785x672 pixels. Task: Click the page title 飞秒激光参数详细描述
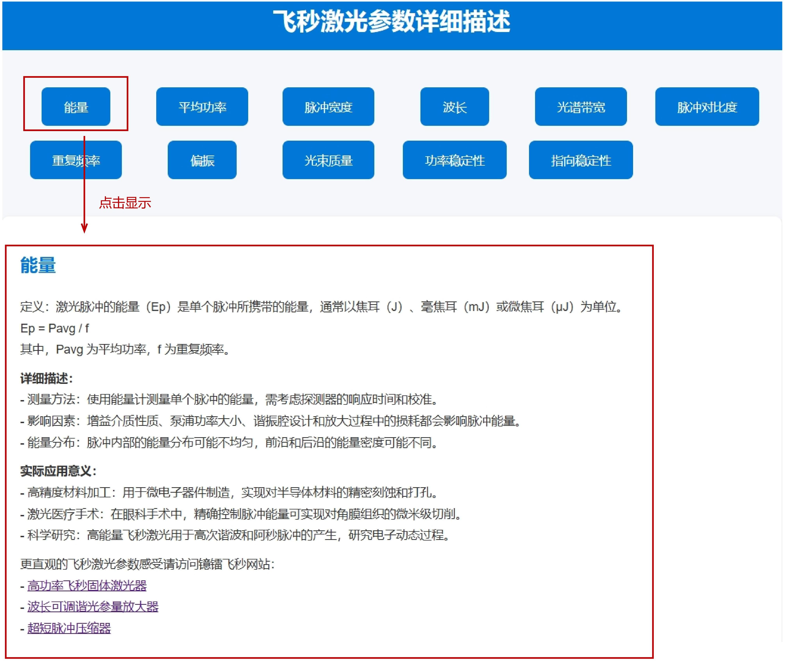[392, 21]
